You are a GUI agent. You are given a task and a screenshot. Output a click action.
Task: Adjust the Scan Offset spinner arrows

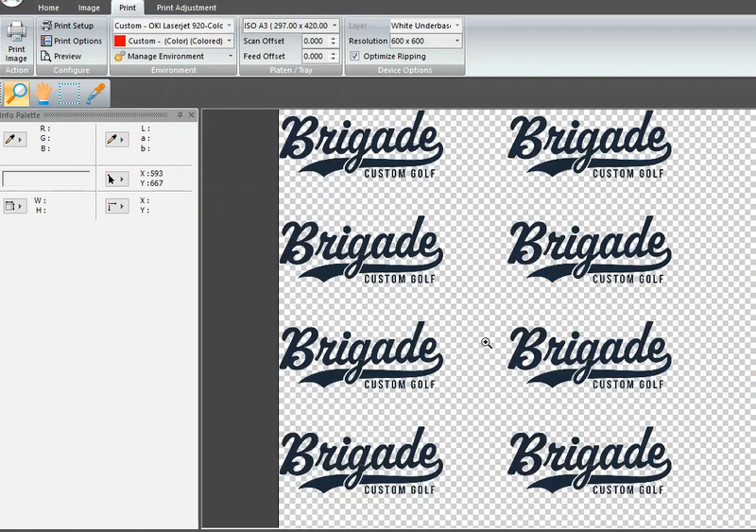[x=334, y=41]
